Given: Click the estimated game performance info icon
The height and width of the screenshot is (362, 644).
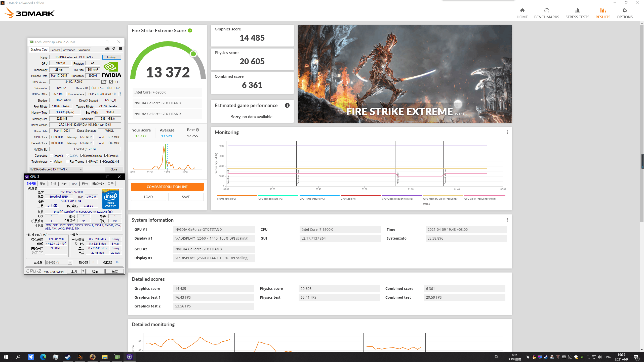Looking at the screenshot, I should [287, 105].
